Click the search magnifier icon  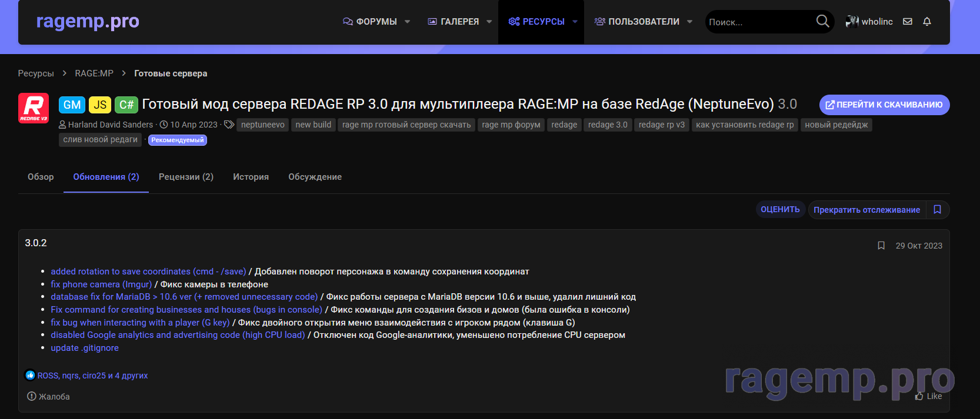(x=822, y=21)
